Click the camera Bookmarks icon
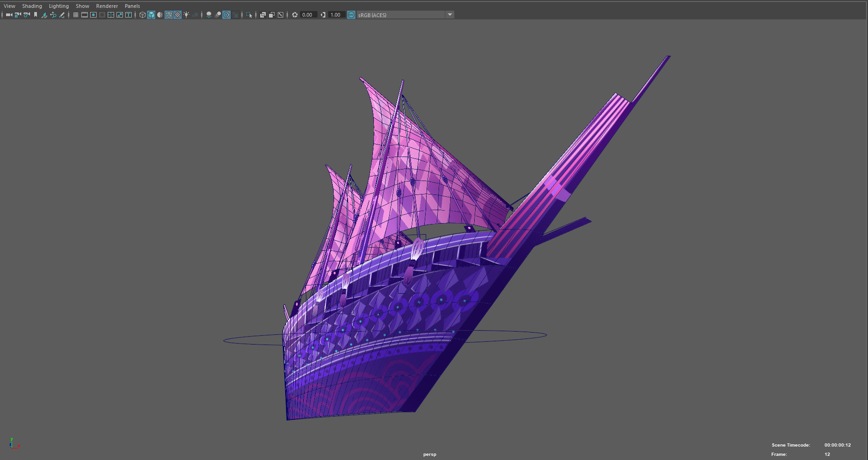The height and width of the screenshot is (460, 868). click(36, 15)
